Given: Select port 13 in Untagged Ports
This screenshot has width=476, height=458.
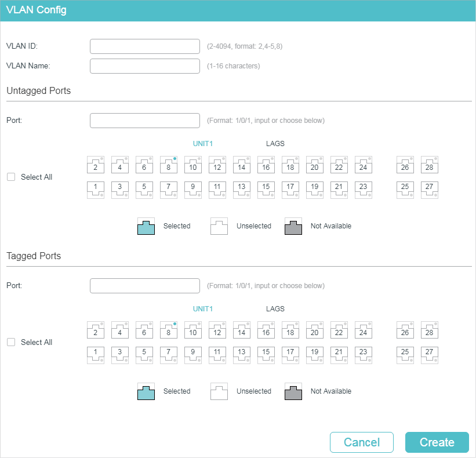Looking at the screenshot, I should (x=242, y=190).
